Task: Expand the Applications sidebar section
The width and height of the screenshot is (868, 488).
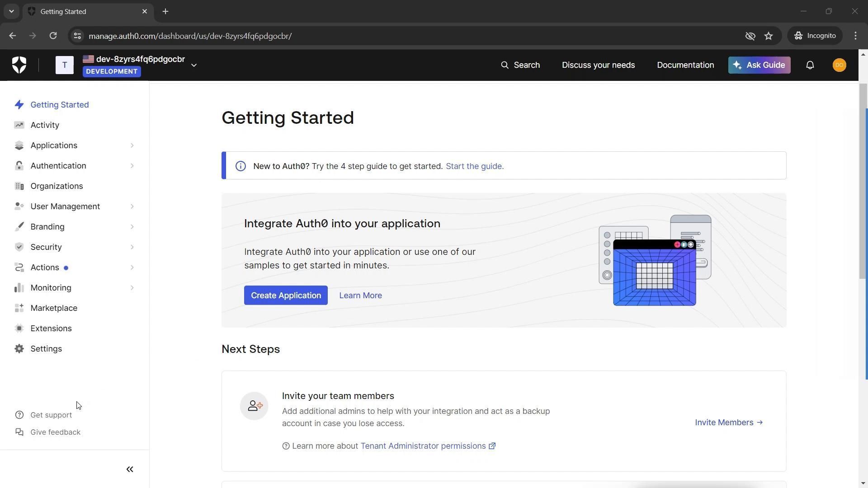Action: [x=132, y=145]
